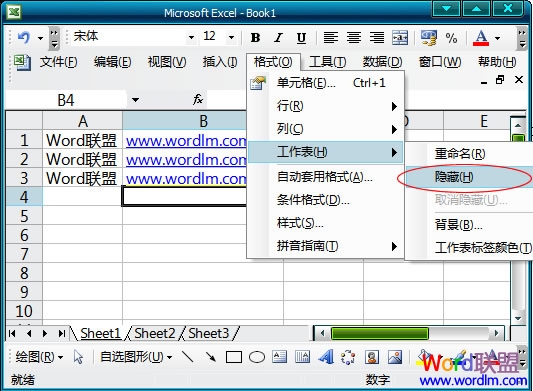Select column A header
The height and width of the screenshot is (391, 533).
coord(83,121)
